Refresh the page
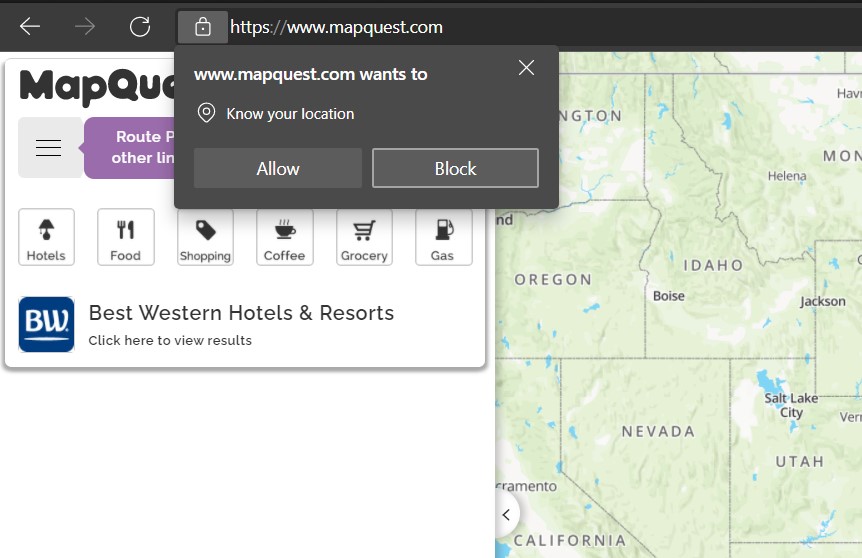 tap(140, 27)
